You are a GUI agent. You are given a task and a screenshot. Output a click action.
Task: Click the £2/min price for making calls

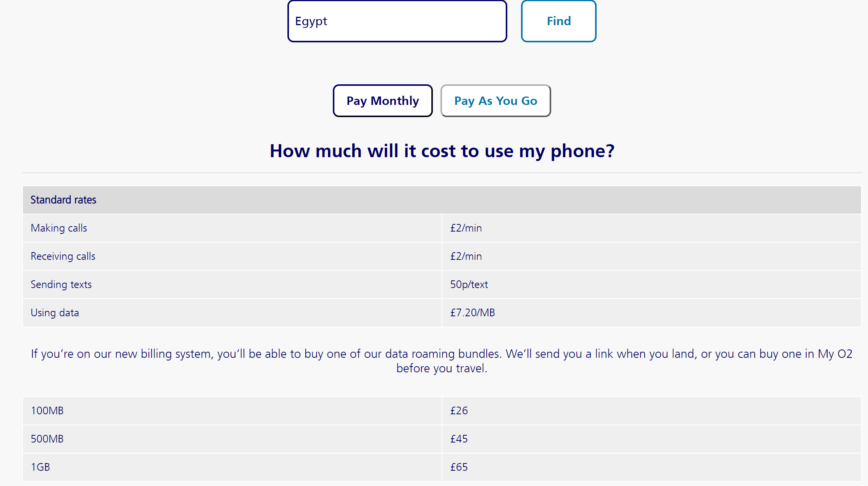[466, 228]
